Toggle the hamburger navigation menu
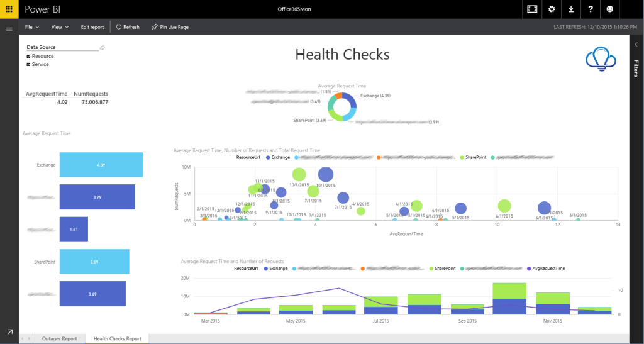 click(x=9, y=29)
